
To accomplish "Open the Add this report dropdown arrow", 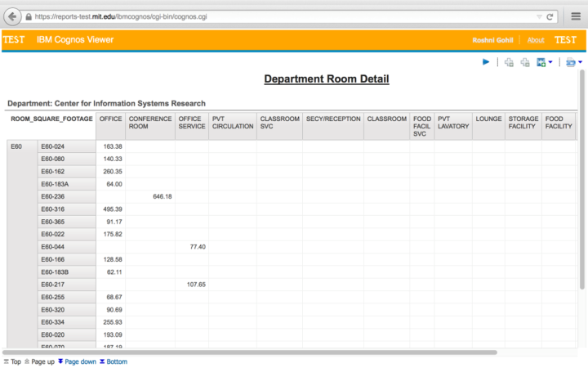I will point(550,62).
